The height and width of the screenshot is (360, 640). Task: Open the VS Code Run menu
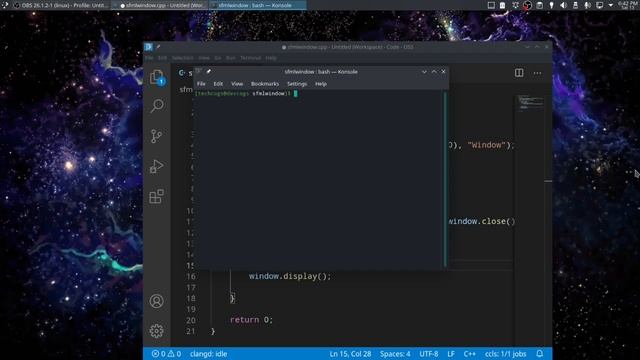pos(231,58)
